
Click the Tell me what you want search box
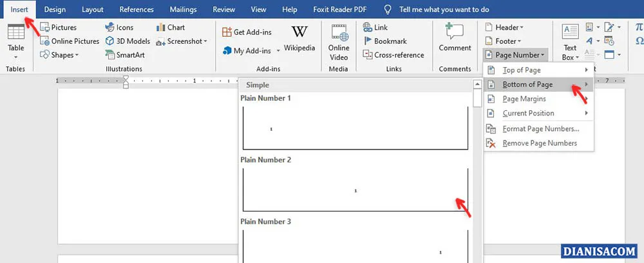coord(444,10)
